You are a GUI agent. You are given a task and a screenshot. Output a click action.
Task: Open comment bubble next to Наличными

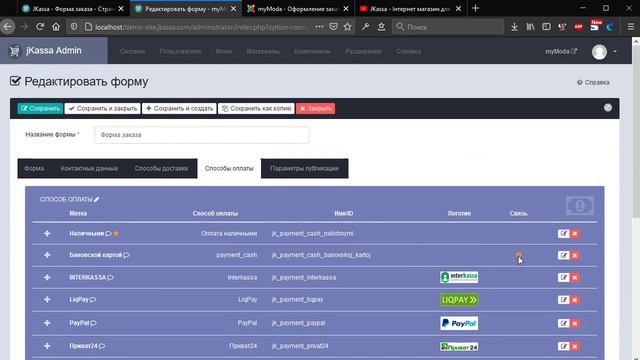coord(108,233)
